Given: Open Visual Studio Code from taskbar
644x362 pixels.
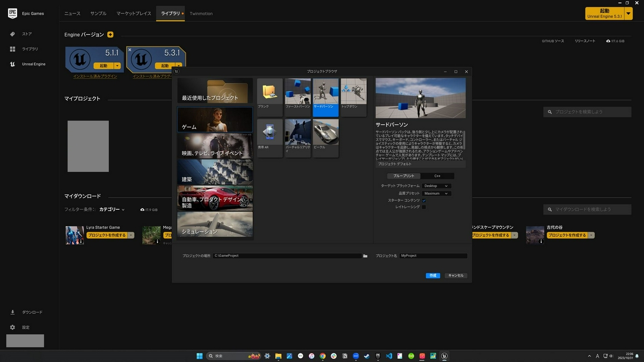Looking at the screenshot, I should click(x=389, y=356).
